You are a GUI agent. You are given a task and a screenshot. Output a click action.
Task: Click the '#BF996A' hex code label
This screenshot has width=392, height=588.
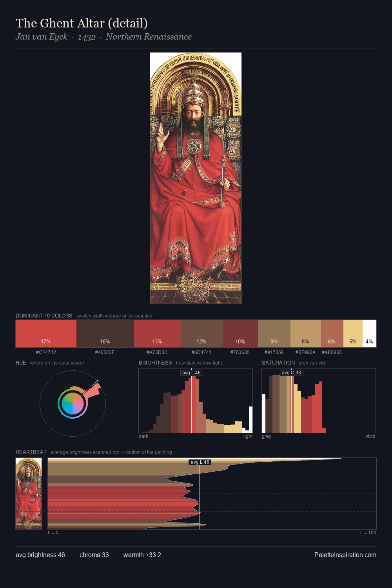click(305, 352)
